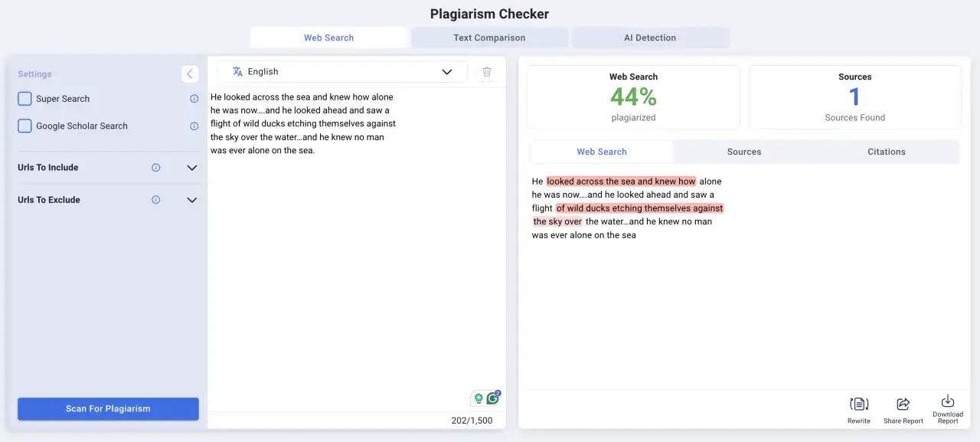This screenshot has height=442, width=980.
Task: Collapse the Settings sidebar panel
Action: [190, 74]
